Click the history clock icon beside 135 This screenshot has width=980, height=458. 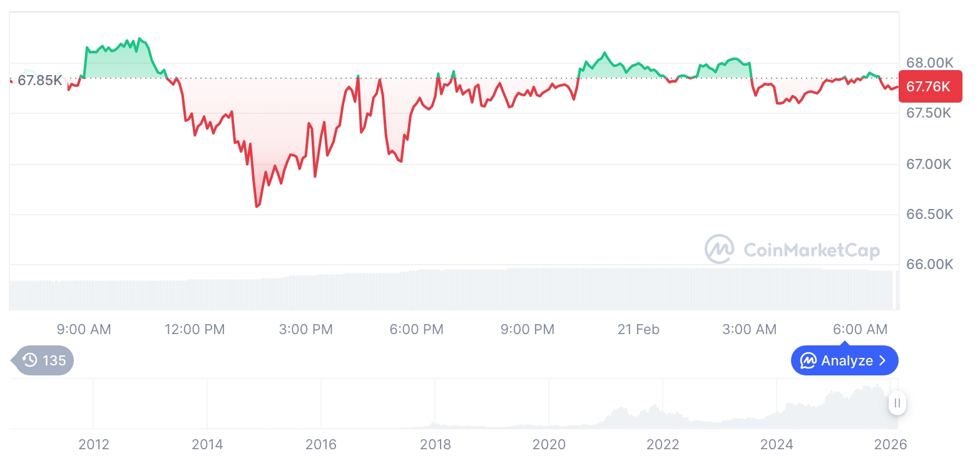click(29, 360)
